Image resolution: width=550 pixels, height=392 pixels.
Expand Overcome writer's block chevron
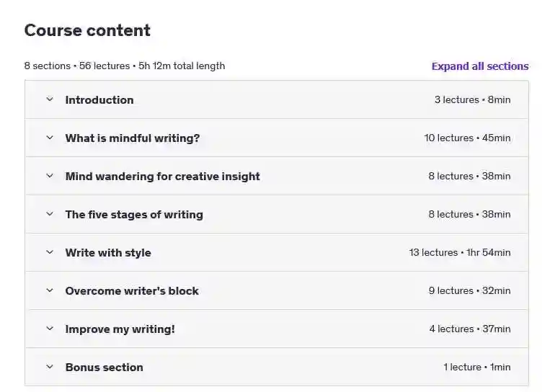point(50,290)
